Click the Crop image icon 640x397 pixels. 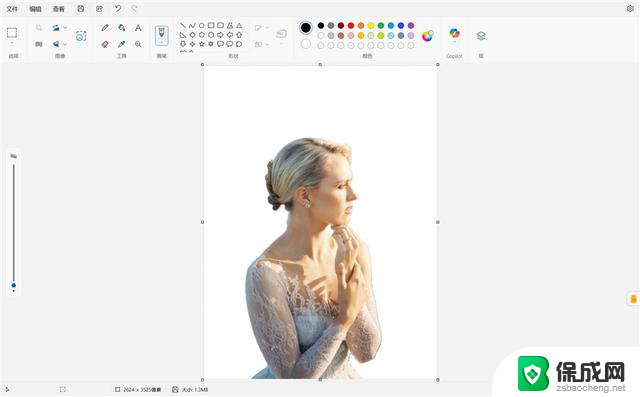[x=39, y=28]
